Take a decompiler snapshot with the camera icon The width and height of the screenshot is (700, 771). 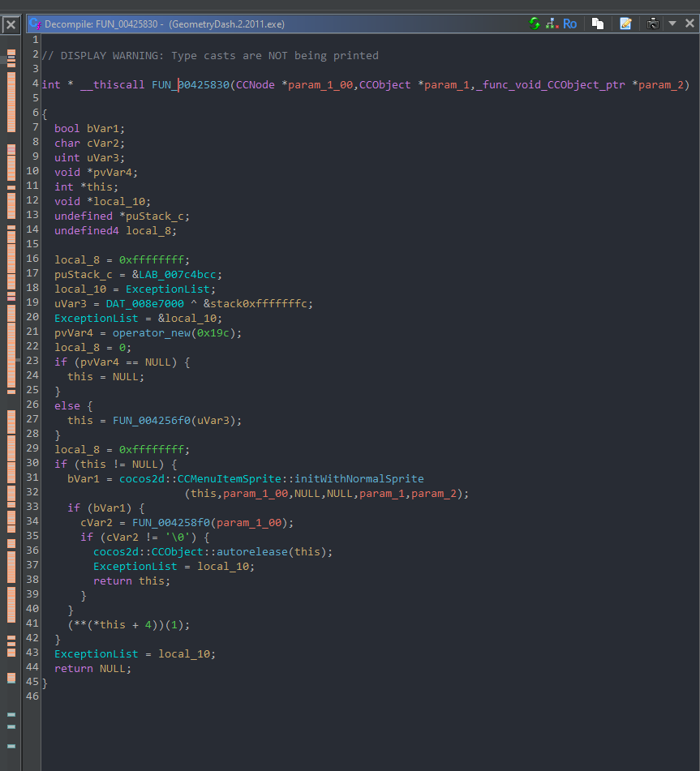pos(653,24)
